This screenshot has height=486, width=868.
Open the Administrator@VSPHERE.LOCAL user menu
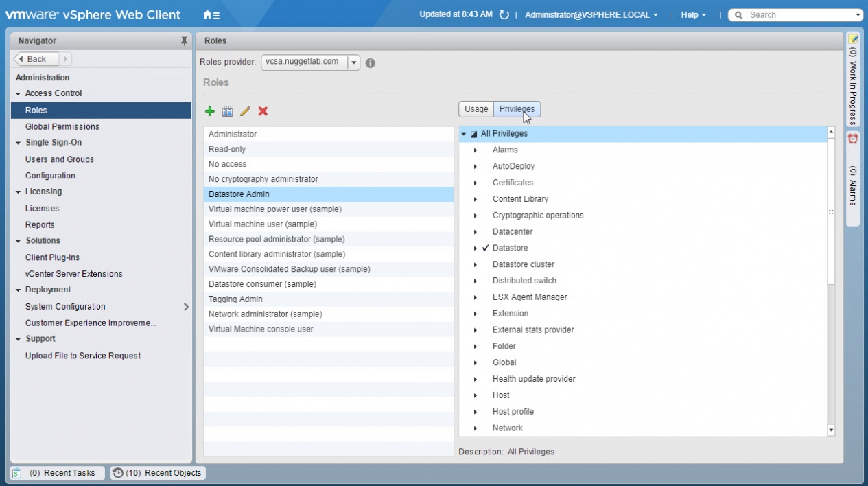point(591,15)
